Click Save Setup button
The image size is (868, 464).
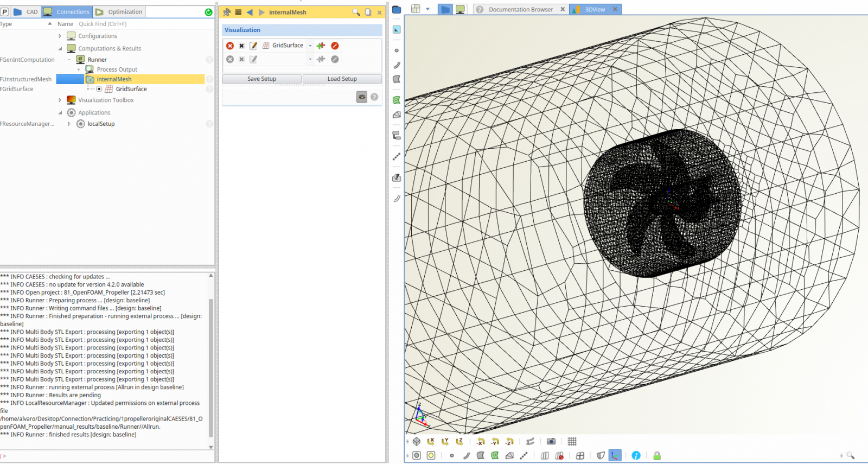coord(261,79)
